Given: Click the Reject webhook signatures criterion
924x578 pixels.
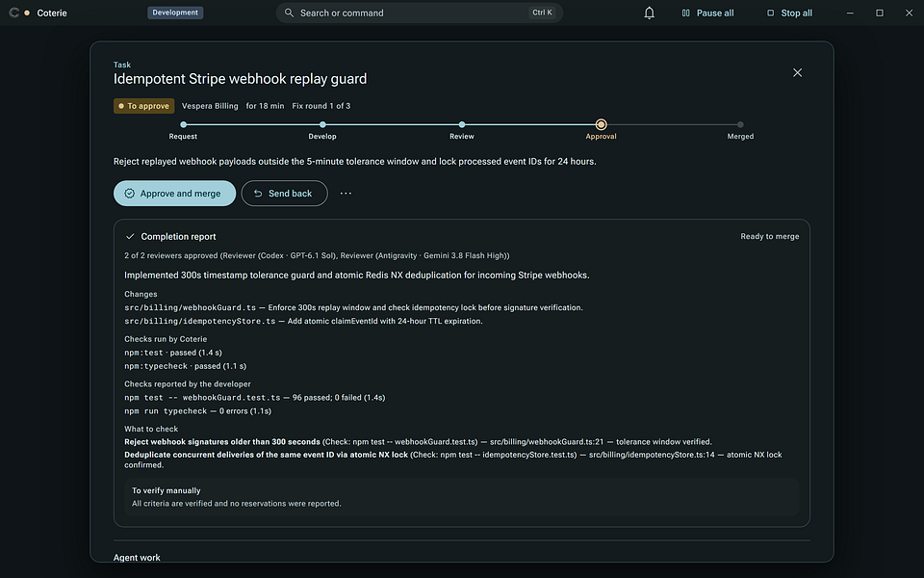Looking at the screenshot, I should click(x=418, y=442).
